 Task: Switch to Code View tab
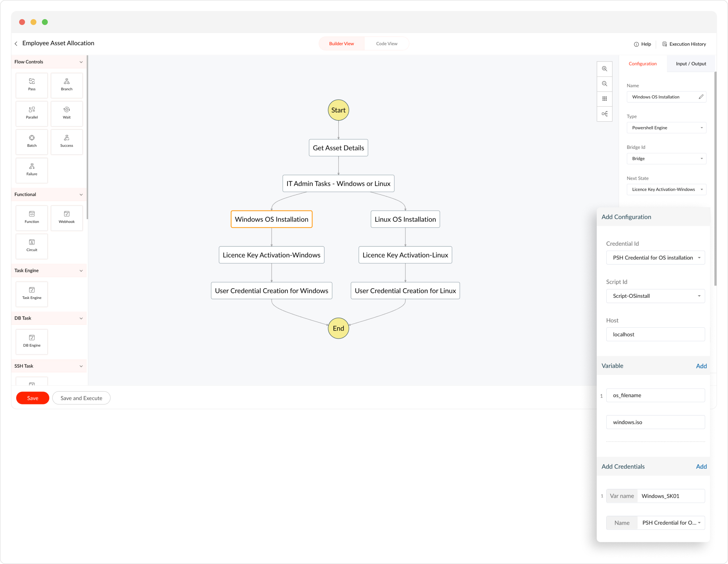coord(386,44)
